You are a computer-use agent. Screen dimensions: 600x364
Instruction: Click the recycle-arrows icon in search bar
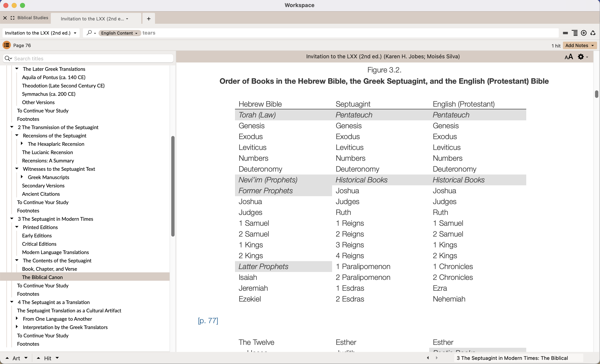tap(593, 33)
